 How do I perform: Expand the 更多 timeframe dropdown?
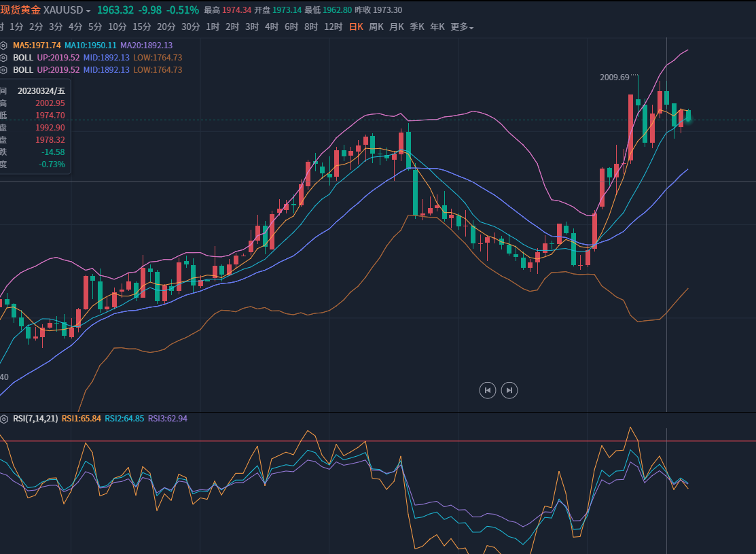tap(462, 27)
